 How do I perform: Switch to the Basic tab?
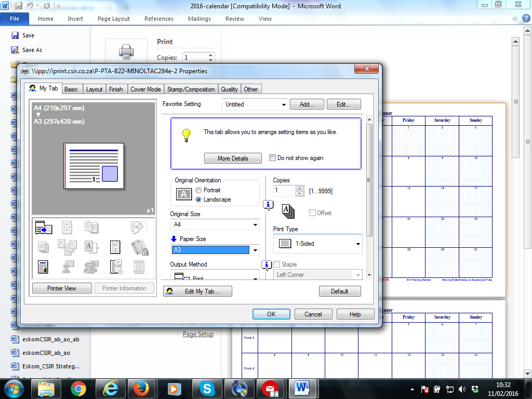71,89
